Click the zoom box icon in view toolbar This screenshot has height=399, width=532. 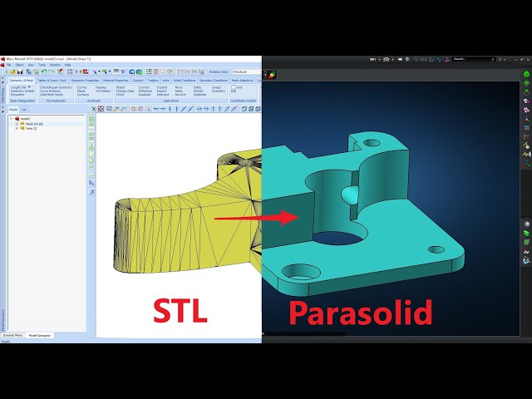109,109
